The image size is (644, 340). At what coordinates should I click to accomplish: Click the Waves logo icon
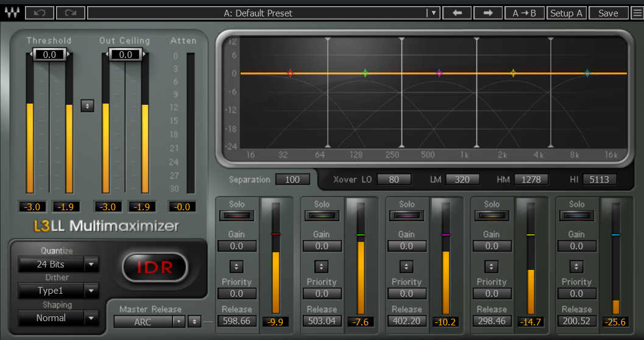[x=12, y=13]
